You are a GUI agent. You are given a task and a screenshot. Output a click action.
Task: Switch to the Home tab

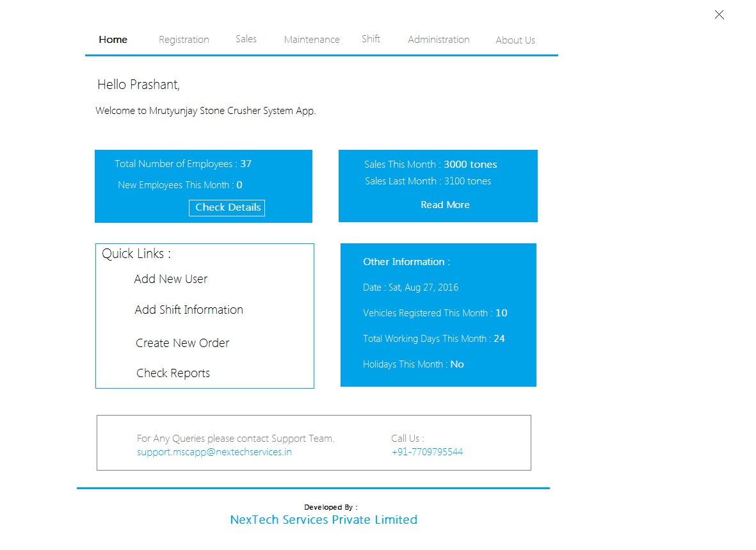point(113,40)
